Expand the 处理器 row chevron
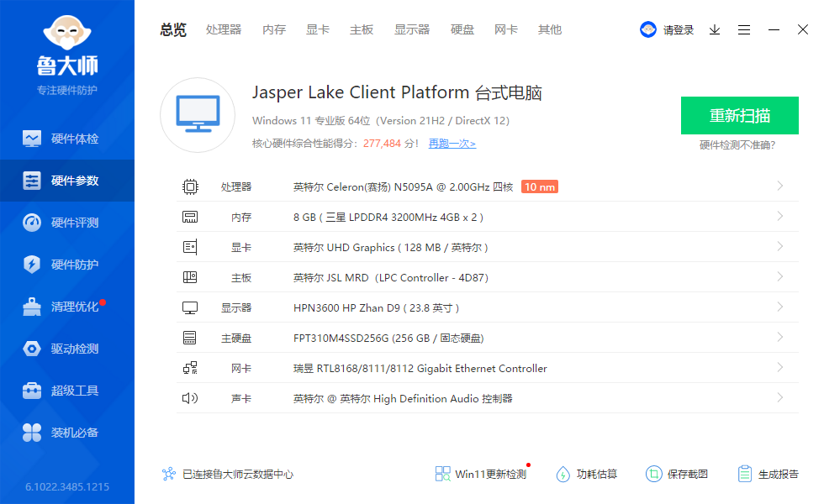This screenshot has height=504, width=824. coord(780,186)
